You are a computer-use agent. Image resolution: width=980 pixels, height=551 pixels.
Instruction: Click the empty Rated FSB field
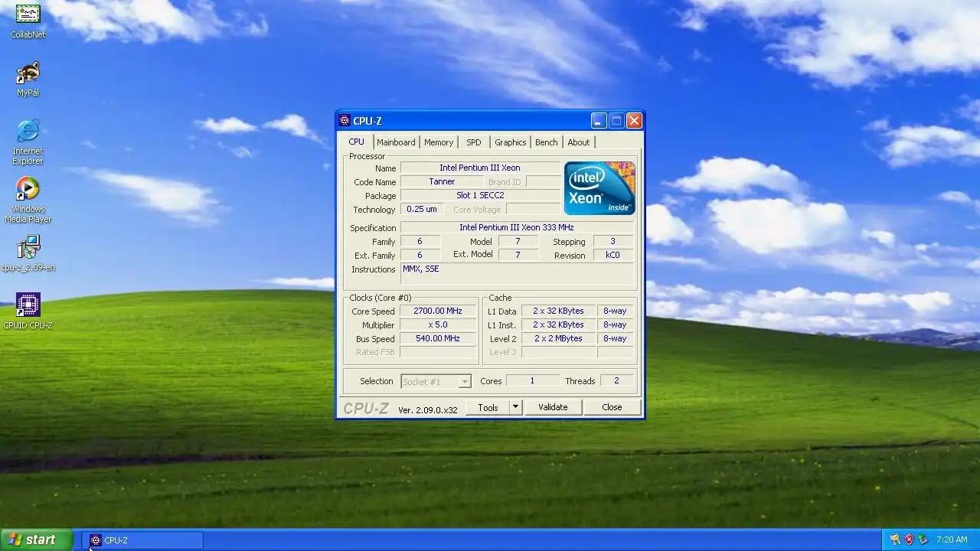(438, 352)
